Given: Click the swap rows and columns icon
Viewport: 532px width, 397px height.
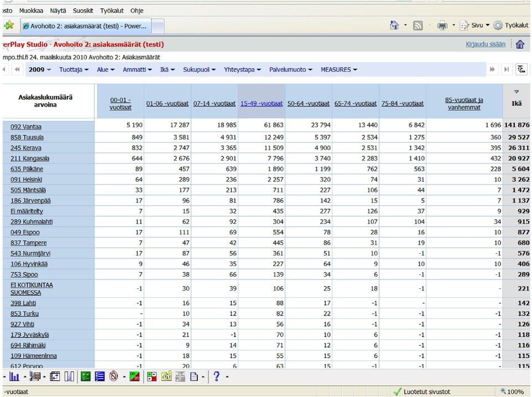Looking at the screenshot, I should coord(55,376).
